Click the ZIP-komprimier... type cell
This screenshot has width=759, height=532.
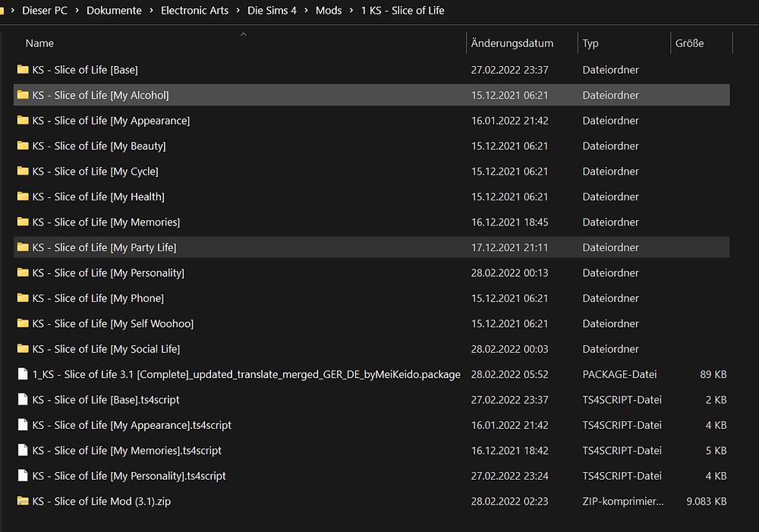[623, 502]
